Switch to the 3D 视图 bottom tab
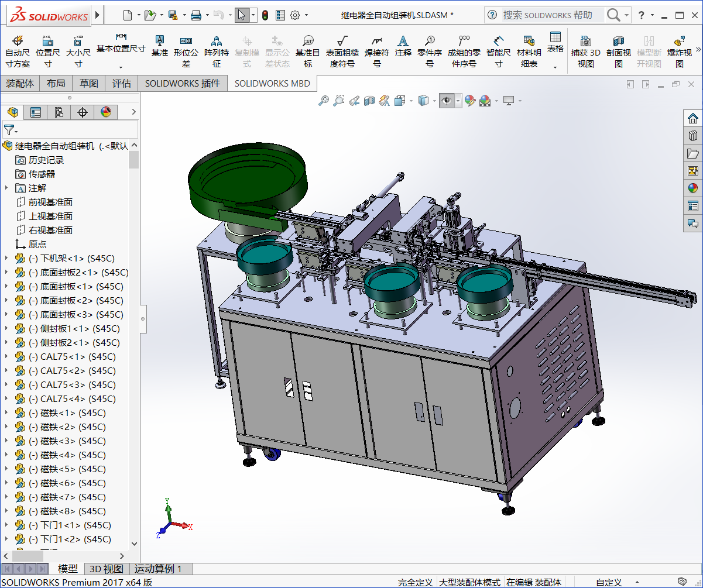The width and height of the screenshot is (703, 588). click(x=106, y=569)
